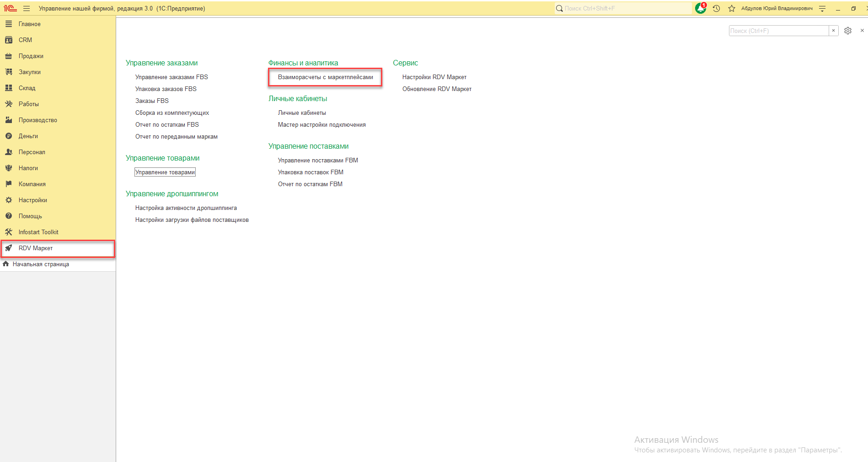Screen dimensions: 868x462
Task: Open the CRM section label
Action: [x=25, y=40]
